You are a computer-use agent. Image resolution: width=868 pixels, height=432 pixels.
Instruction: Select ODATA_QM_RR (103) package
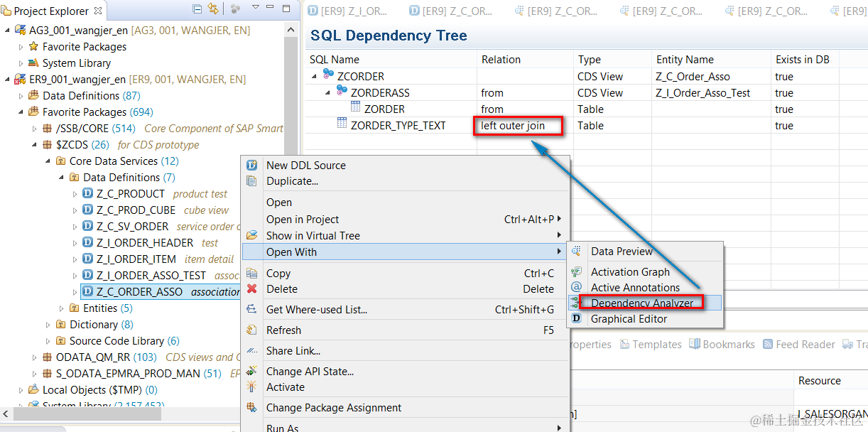(x=106, y=357)
